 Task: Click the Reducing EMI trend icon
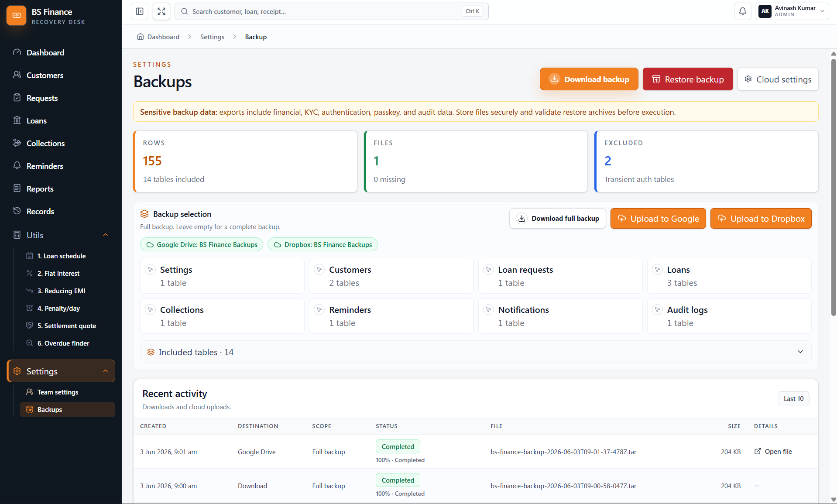coord(30,291)
